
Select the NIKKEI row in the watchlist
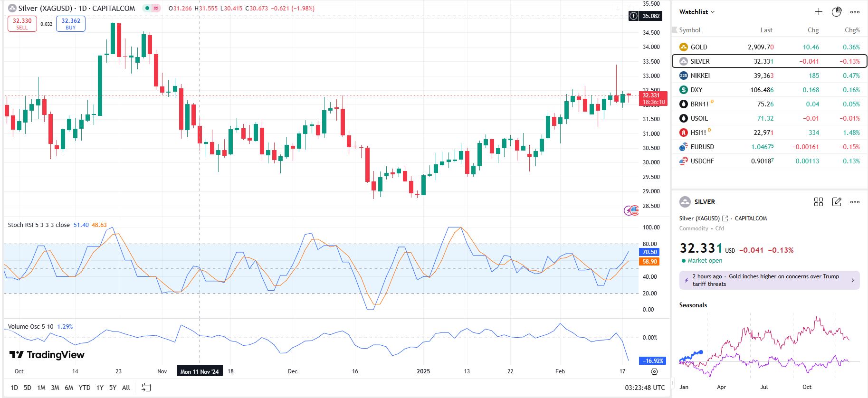point(769,76)
